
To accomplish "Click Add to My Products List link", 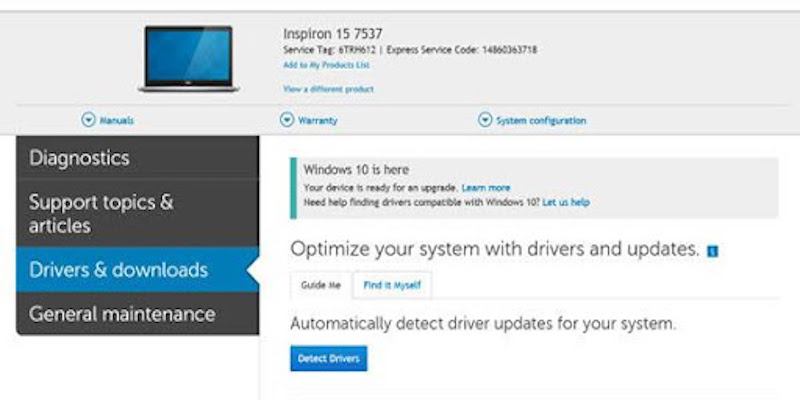I will point(327,65).
